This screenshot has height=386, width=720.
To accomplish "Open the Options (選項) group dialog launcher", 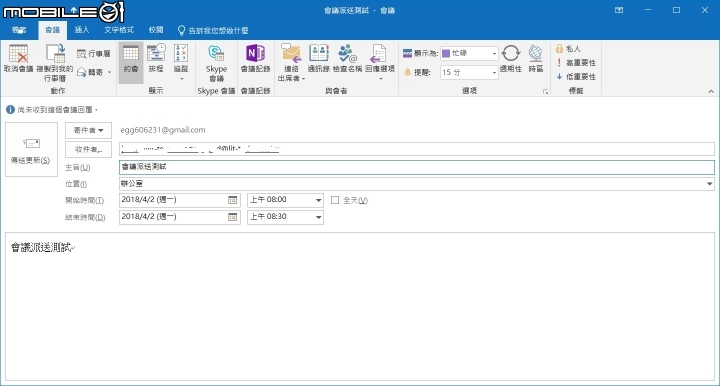I will coord(545,92).
